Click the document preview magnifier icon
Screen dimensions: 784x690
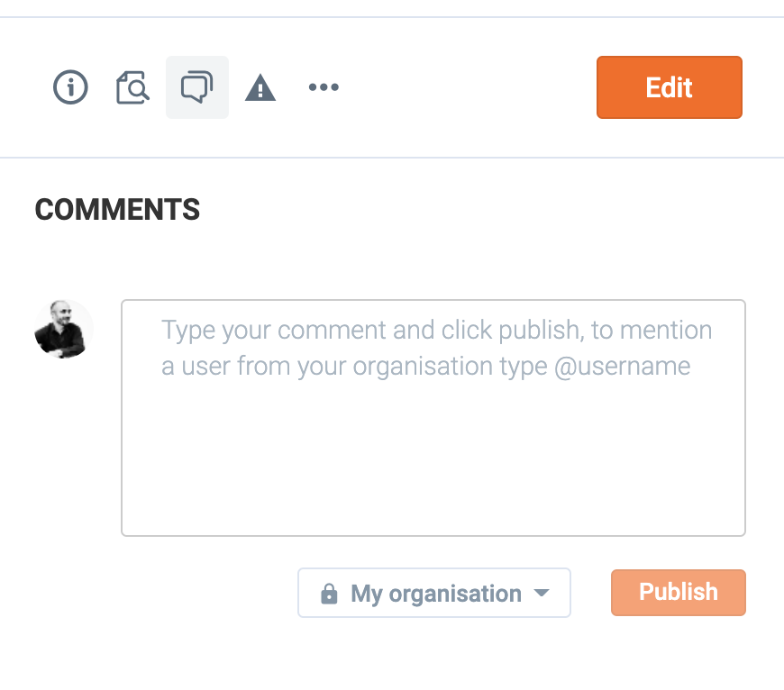(x=133, y=87)
